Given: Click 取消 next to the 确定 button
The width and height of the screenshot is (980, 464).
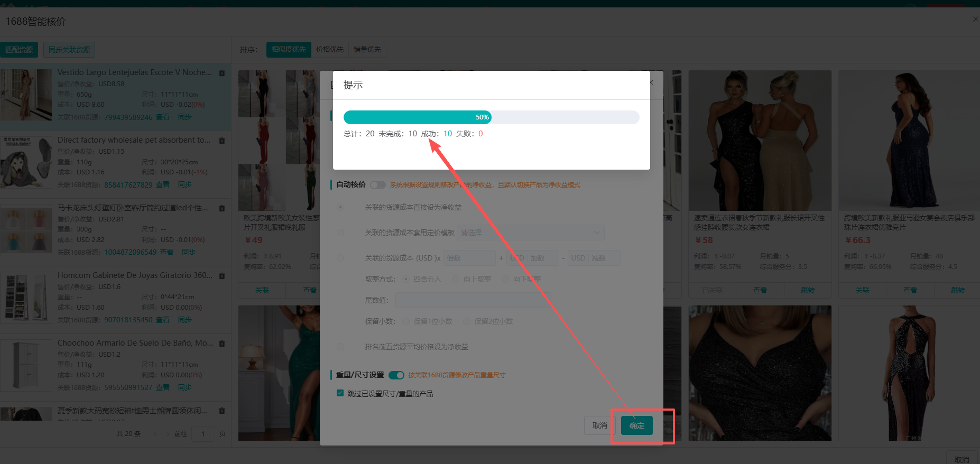Looking at the screenshot, I should coord(600,425).
